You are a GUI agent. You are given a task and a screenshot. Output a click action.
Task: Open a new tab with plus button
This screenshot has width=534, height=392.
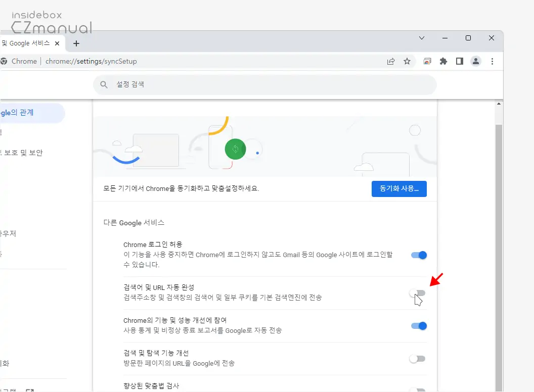tap(76, 43)
